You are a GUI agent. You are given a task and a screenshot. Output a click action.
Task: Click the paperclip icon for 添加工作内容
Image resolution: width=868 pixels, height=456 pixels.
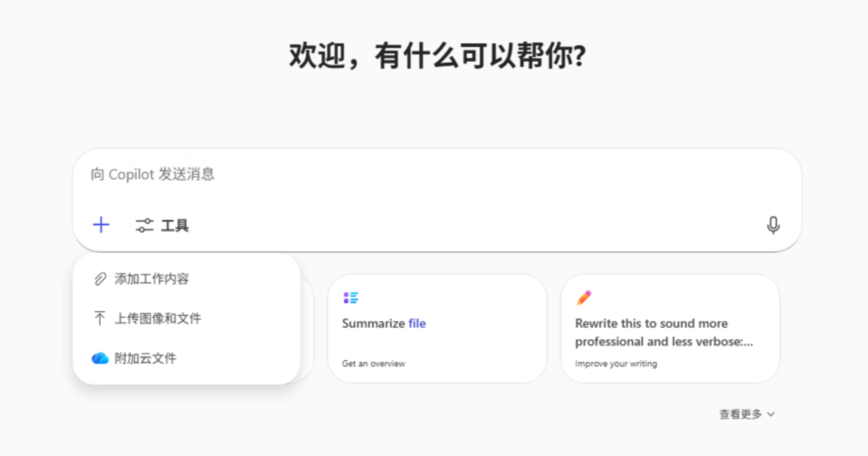100,279
